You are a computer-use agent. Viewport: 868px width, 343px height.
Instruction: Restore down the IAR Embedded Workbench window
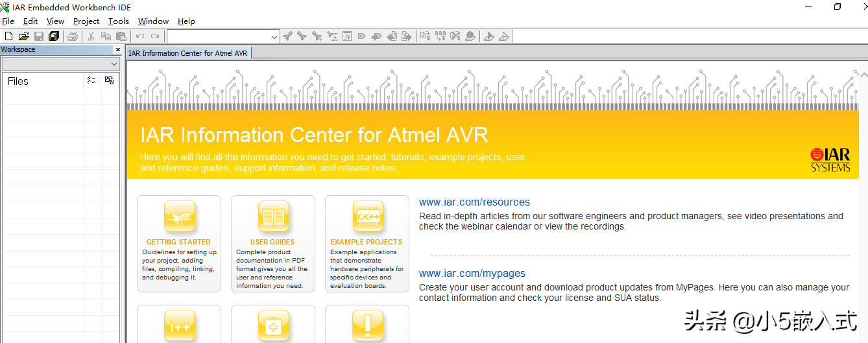pos(838,7)
